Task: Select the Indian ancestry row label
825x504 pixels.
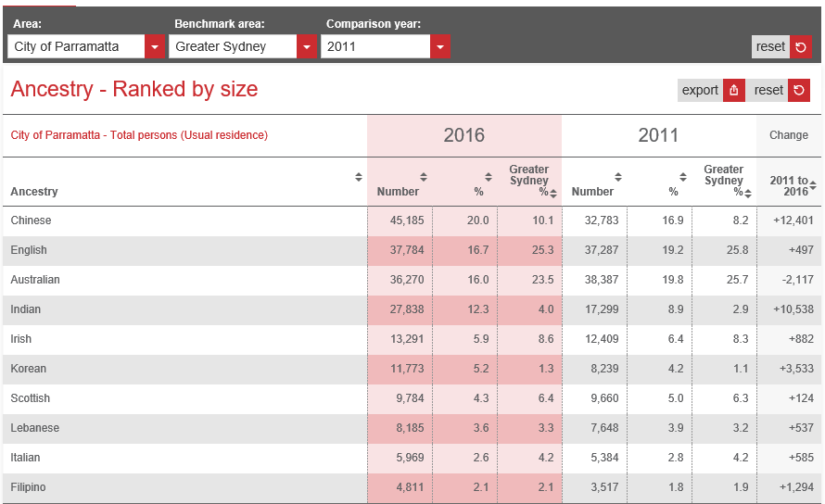Action: tap(25, 309)
